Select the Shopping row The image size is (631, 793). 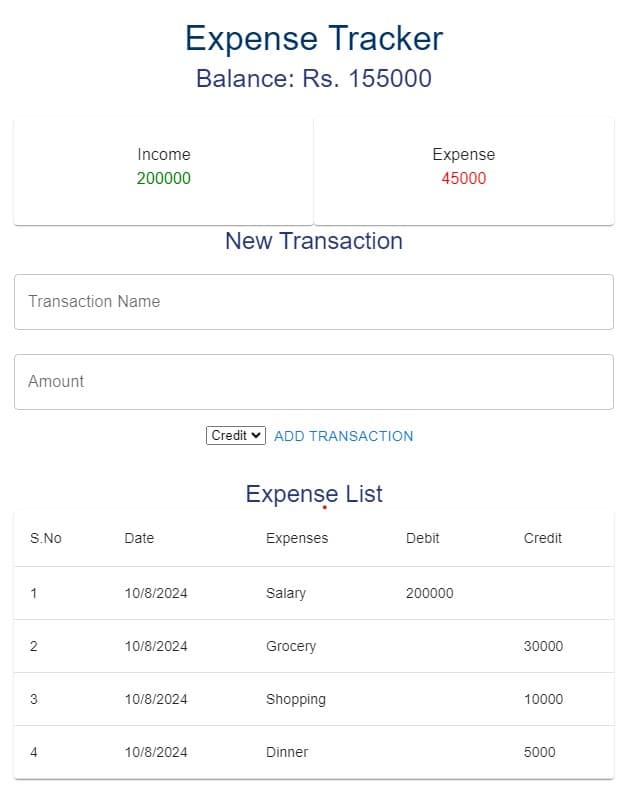click(x=314, y=699)
